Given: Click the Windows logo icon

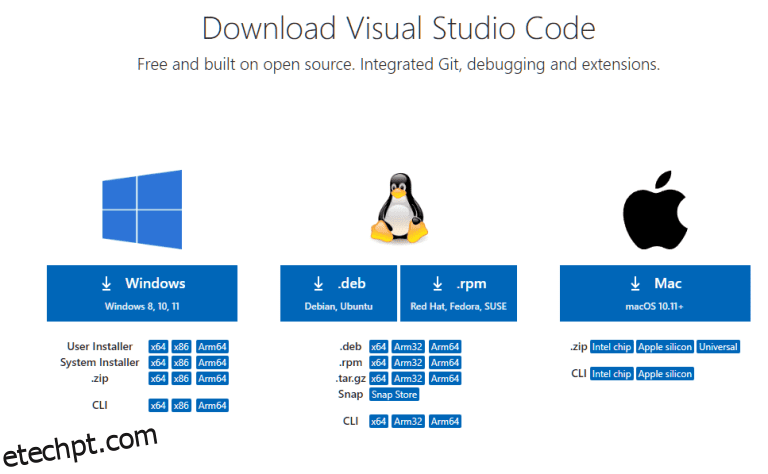Looking at the screenshot, I should point(142,210).
